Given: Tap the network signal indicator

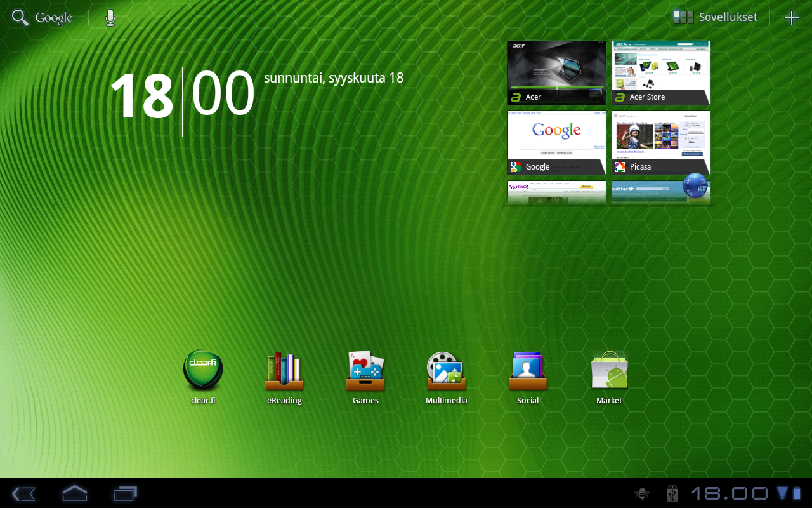Looking at the screenshot, I should tap(782, 493).
